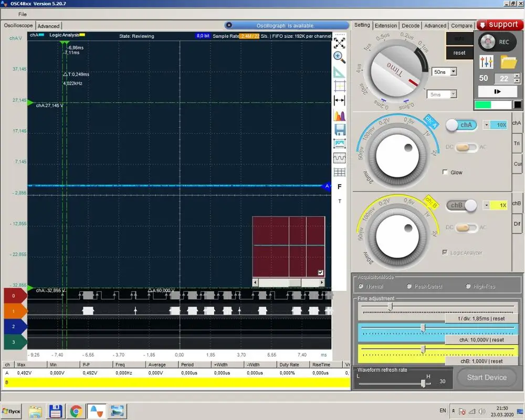Open the histogram spectrum icon
Screen dimensions: 525x420
pyautogui.click(x=339, y=115)
